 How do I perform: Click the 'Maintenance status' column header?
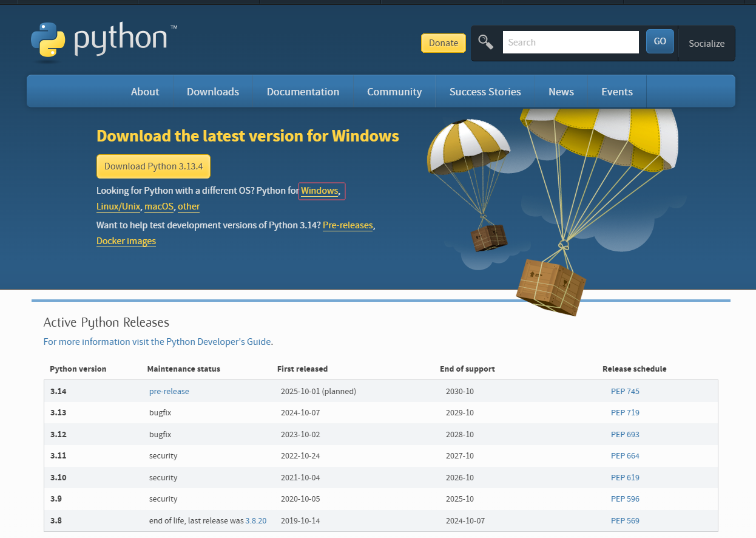[x=184, y=369]
